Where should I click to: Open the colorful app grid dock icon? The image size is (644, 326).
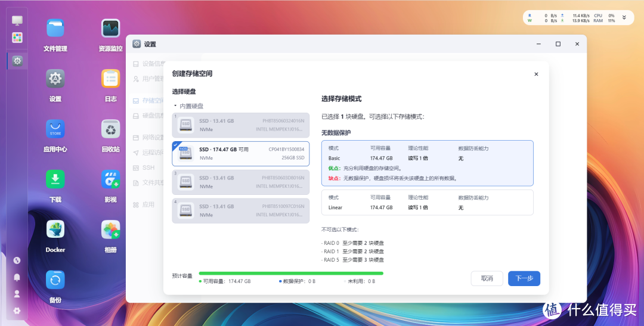tap(17, 38)
